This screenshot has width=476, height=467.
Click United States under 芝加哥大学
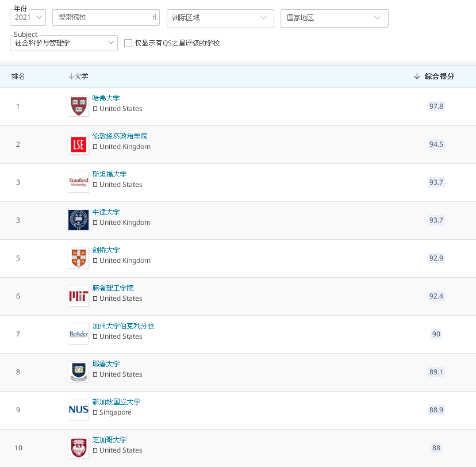pos(121,450)
